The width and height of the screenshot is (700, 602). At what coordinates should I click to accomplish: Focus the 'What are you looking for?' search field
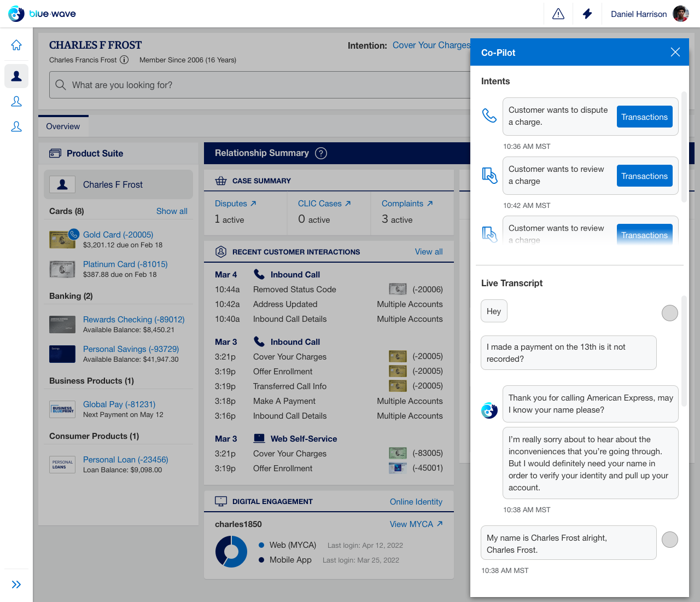tap(260, 85)
